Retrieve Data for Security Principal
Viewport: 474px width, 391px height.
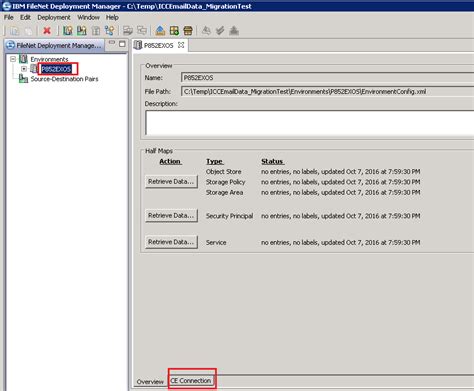point(171,216)
